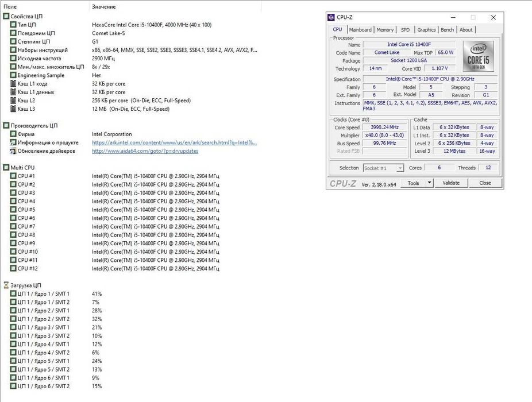Viewport: 532px width, 402px height.
Task: Open the ark.intel.com product info link
Action: click(175, 142)
